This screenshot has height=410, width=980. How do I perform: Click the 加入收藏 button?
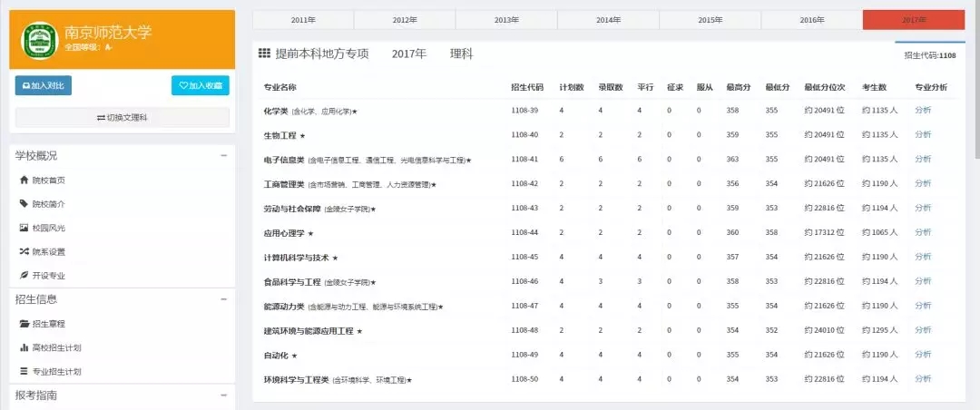coord(201,85)
